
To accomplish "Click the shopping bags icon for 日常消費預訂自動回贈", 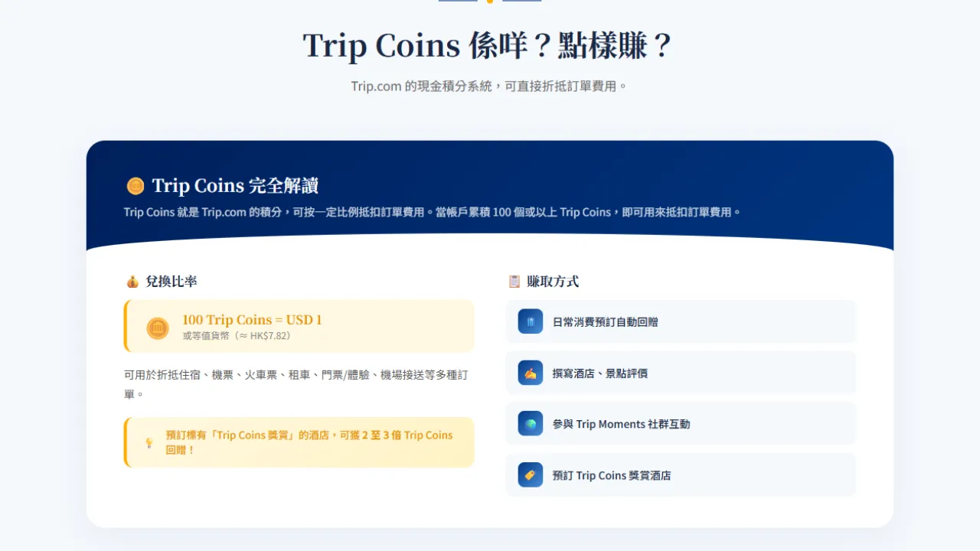I will pos(531,322).
